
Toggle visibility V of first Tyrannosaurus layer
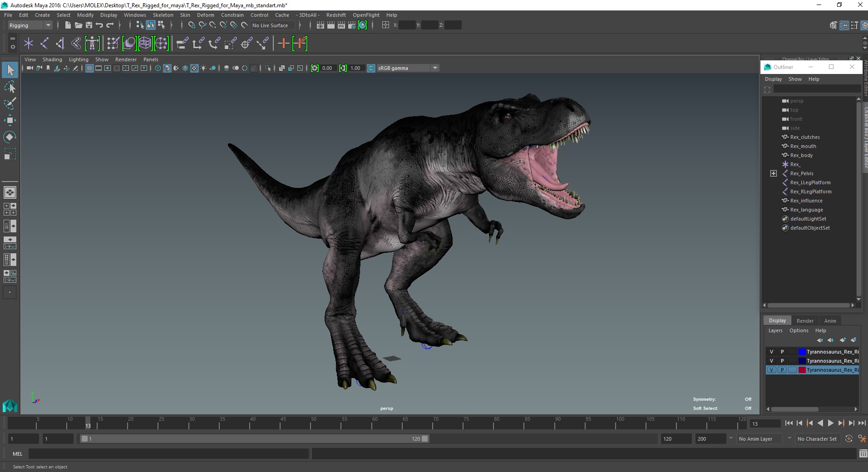point(771,352)
